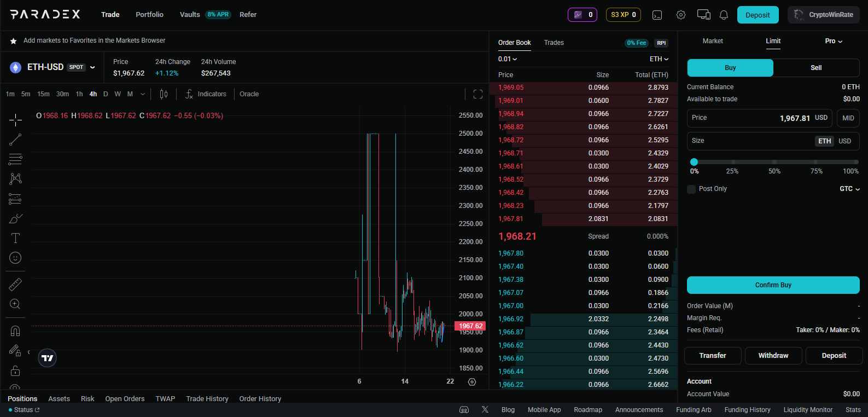
Task: Toggle the magnet mode icon
Action: (x=15, y=331)
